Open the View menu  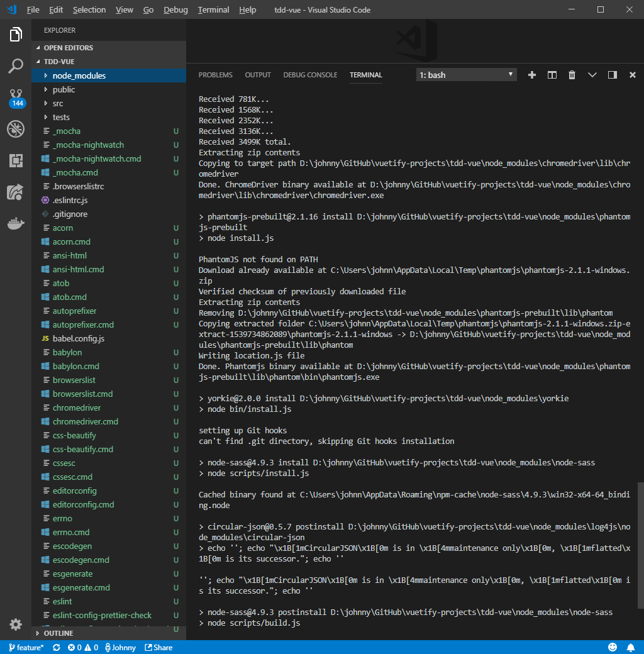[125, 9]
